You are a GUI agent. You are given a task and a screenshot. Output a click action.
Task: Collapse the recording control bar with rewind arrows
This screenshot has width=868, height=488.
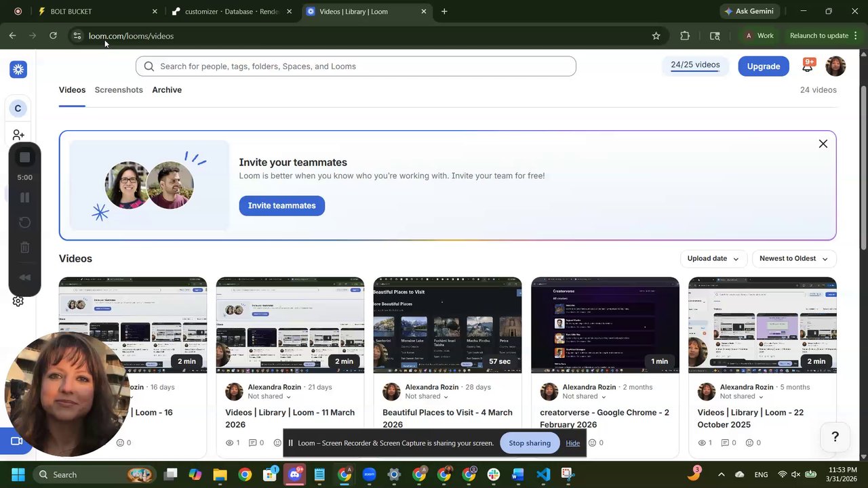pyautogui.click(x=24, y=277)
